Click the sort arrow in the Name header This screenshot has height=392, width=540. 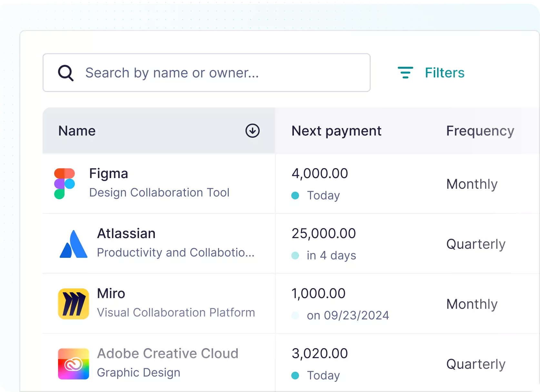tap(252, 131)
